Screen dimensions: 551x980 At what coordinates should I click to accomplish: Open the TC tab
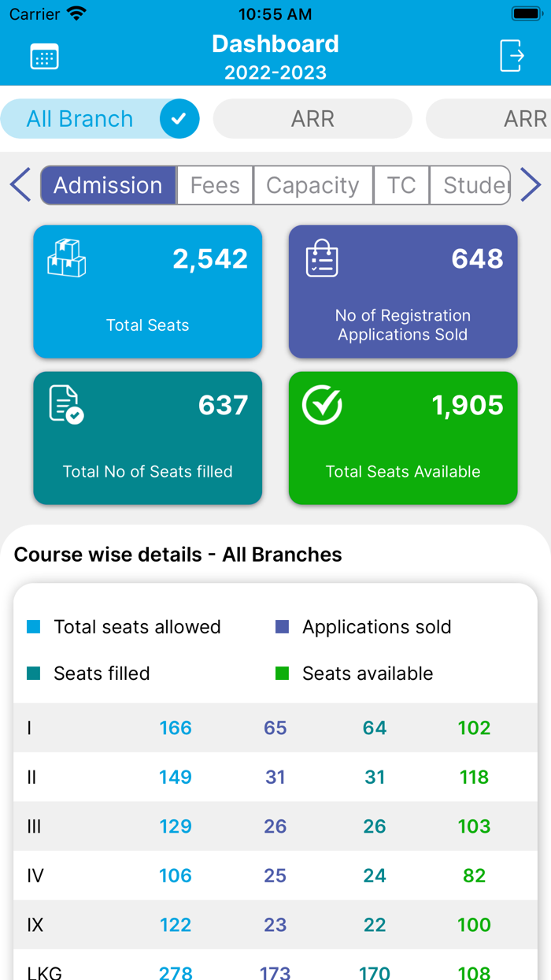401,185
